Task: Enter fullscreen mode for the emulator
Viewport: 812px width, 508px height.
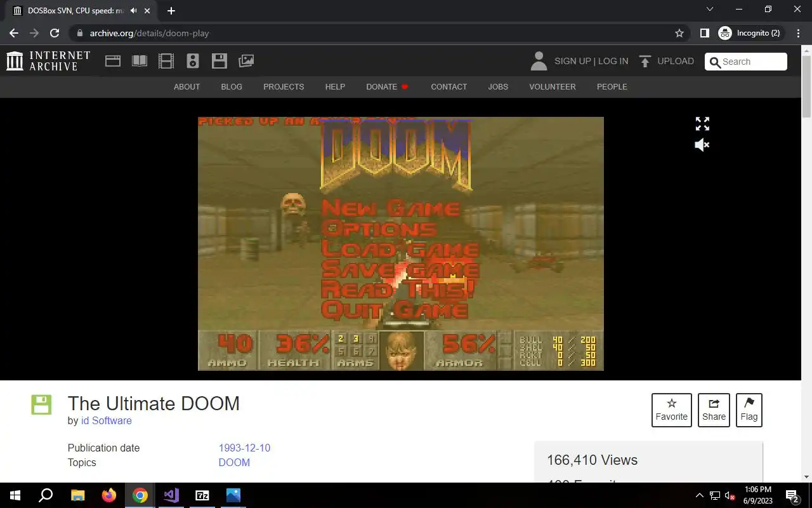Action: pyautogui.click(x=702, y=124)
